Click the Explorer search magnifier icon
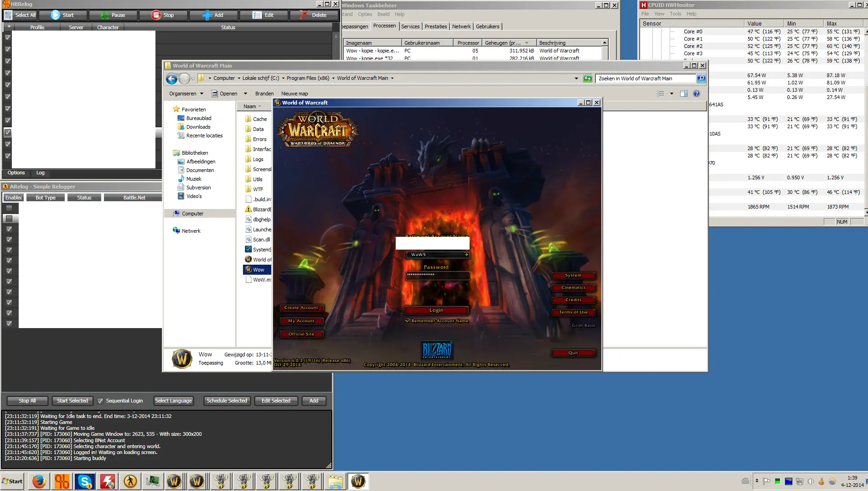The image size is (868, 491). tap(701, 78)
